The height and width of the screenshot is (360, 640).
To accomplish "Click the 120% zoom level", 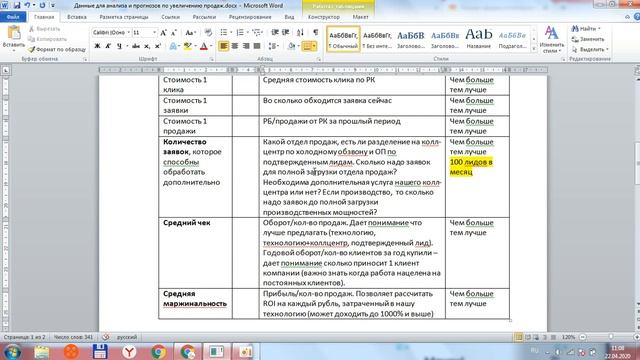I will pos(568,337).
